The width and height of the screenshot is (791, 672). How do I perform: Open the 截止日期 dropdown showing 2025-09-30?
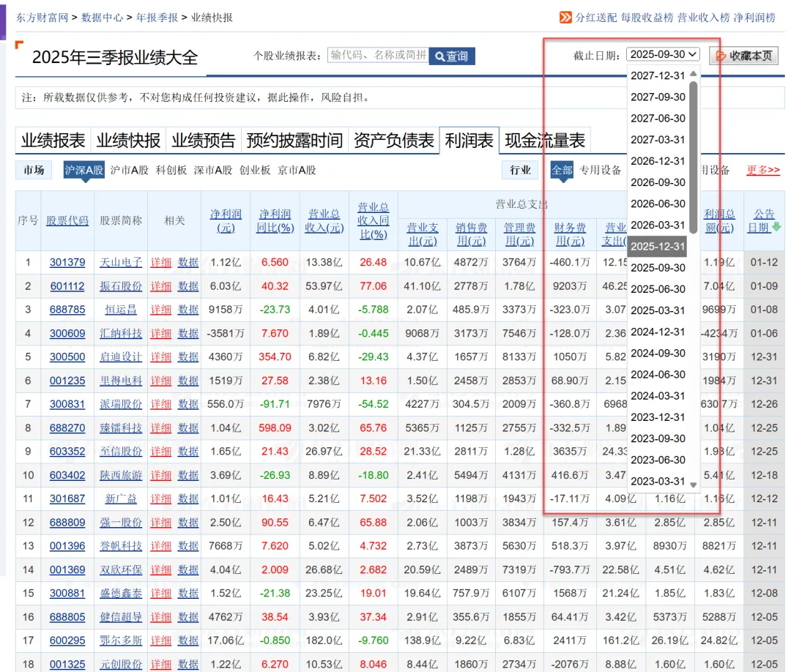pos(663,54)
